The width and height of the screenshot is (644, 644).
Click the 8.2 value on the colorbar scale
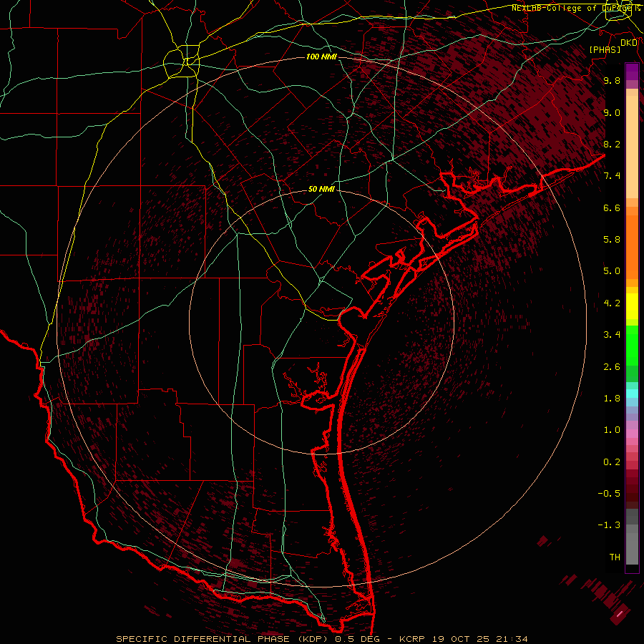pyautogui.click(x=612, y=144)
